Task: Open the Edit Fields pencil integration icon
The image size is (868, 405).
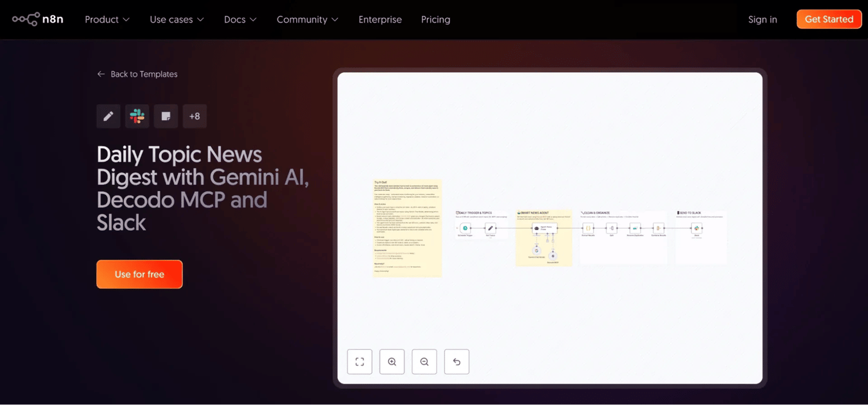Action: click(108, 116)
